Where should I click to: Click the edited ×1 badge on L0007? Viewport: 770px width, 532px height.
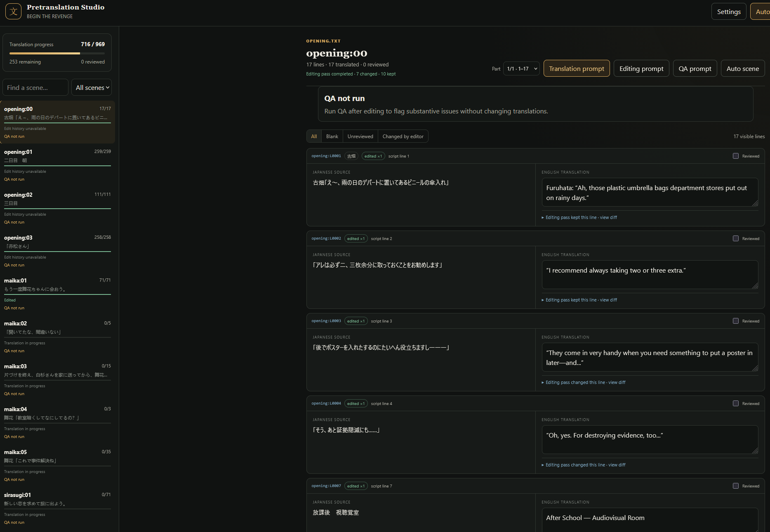(x=356, y=486)
